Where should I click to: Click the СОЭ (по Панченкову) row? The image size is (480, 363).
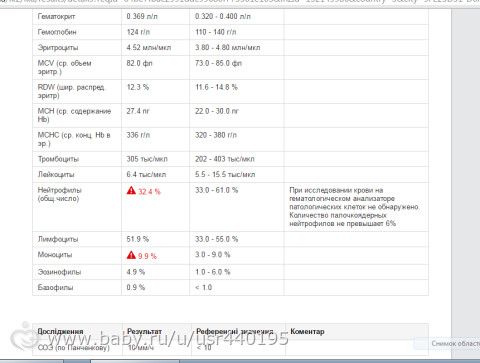click(230, 348)
